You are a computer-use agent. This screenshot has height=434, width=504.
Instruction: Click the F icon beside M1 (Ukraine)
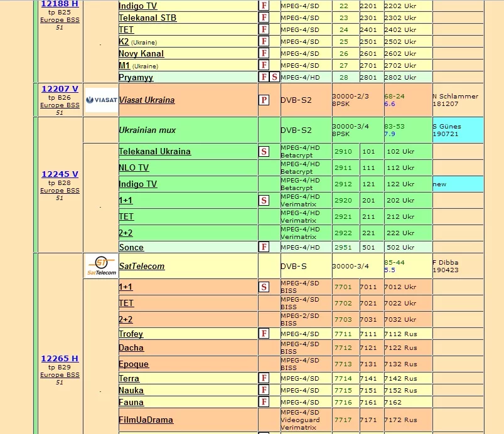point(264,65)
